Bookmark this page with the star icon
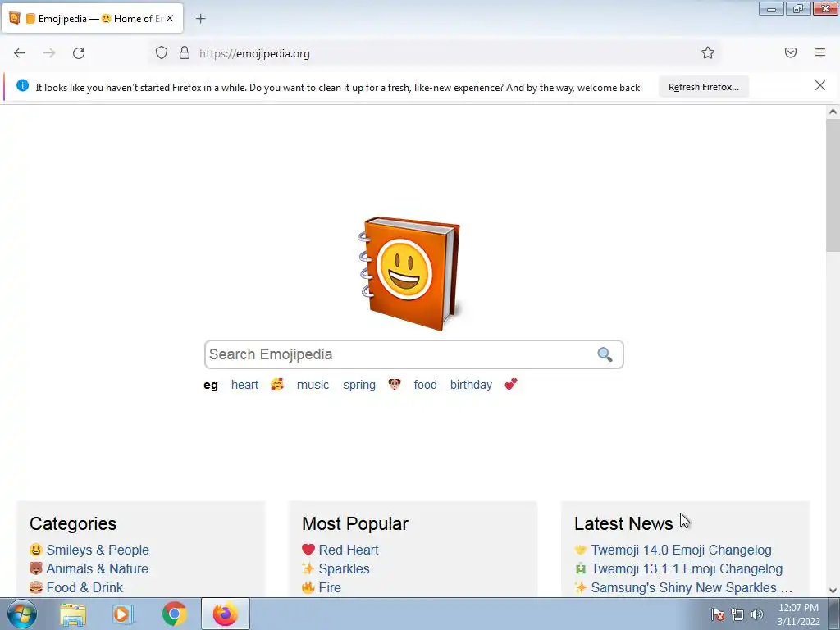 pos(708,52)
